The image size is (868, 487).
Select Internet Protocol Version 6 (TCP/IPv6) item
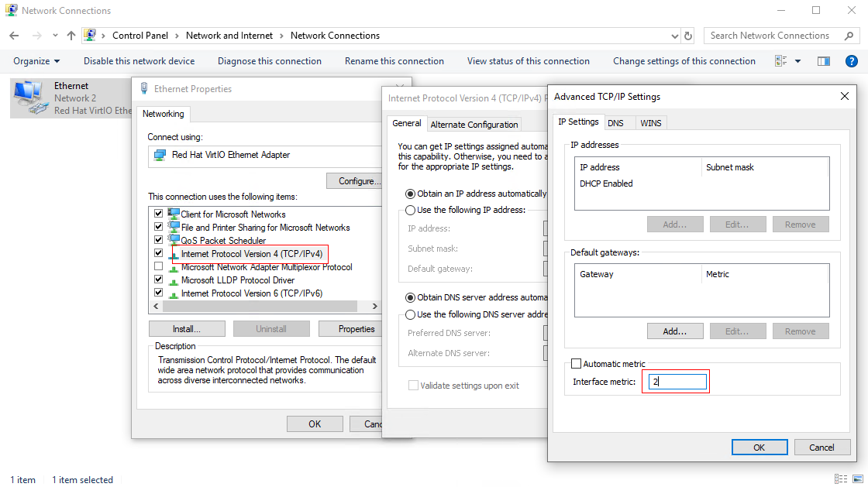(251, 293)
